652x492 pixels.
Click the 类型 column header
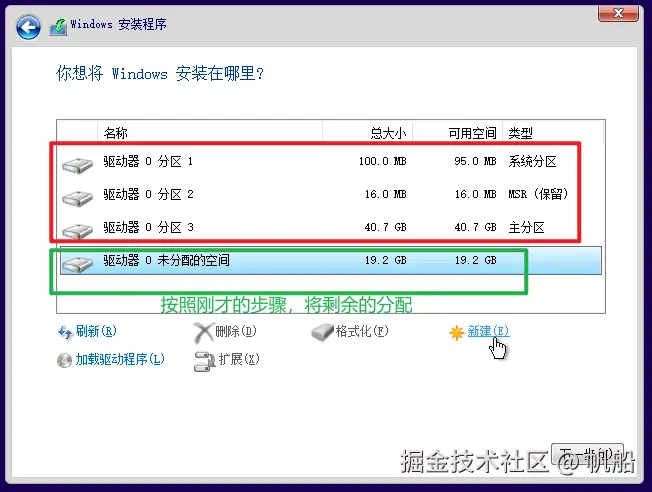click(x=553, y=133)
